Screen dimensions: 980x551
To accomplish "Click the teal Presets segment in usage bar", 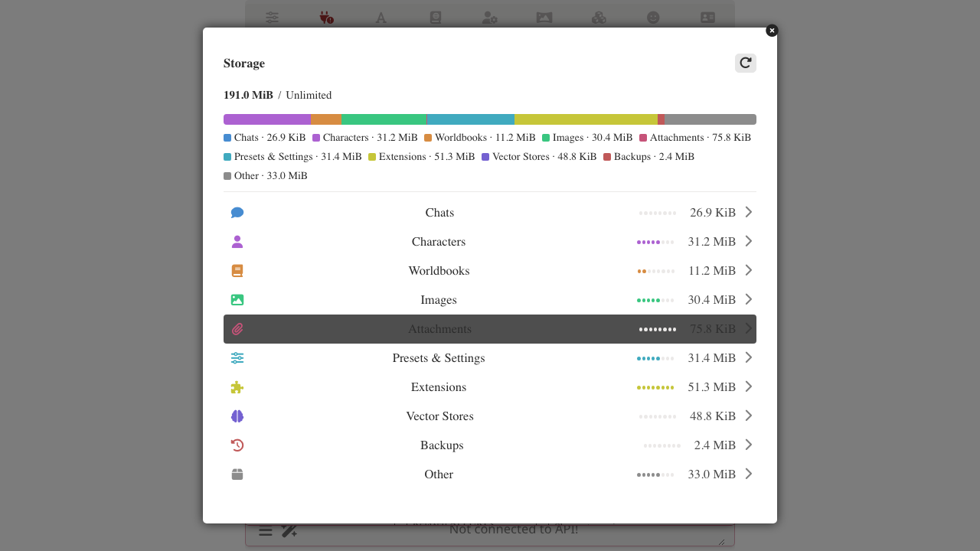I will (x=470, y=119).
